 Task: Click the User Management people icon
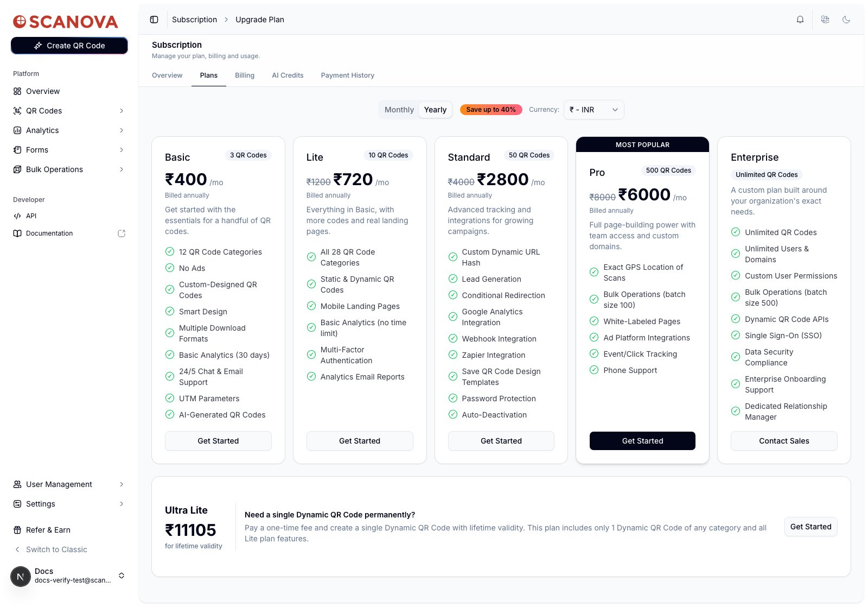pyautogui.click(x=17, y=484)
